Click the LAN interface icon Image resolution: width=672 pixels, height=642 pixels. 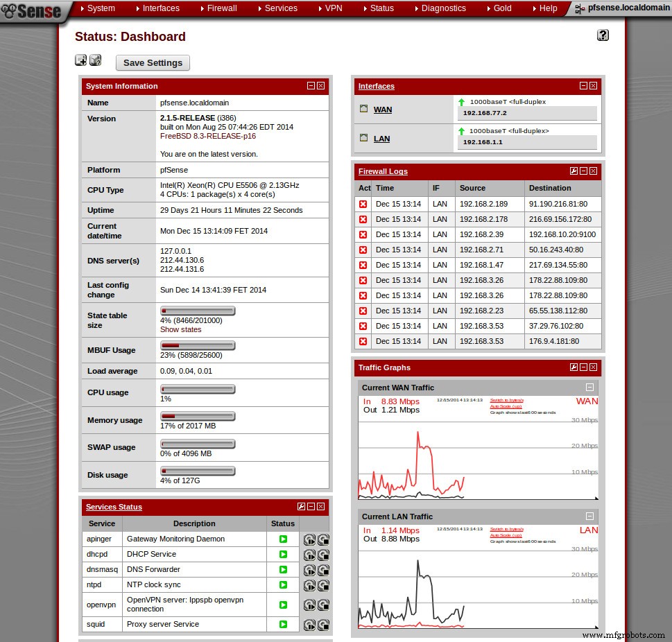coord(363,138)
